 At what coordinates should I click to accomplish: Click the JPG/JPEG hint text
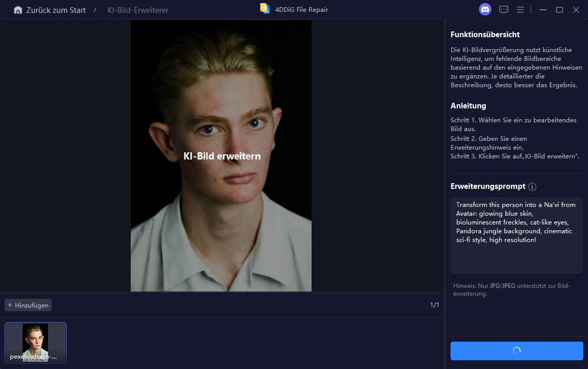point(511,290)
